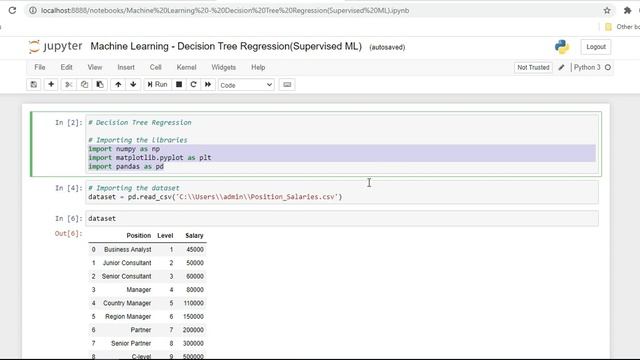Click the 'Out[6]:' prompt
The image size is (640, 360).
69,233
